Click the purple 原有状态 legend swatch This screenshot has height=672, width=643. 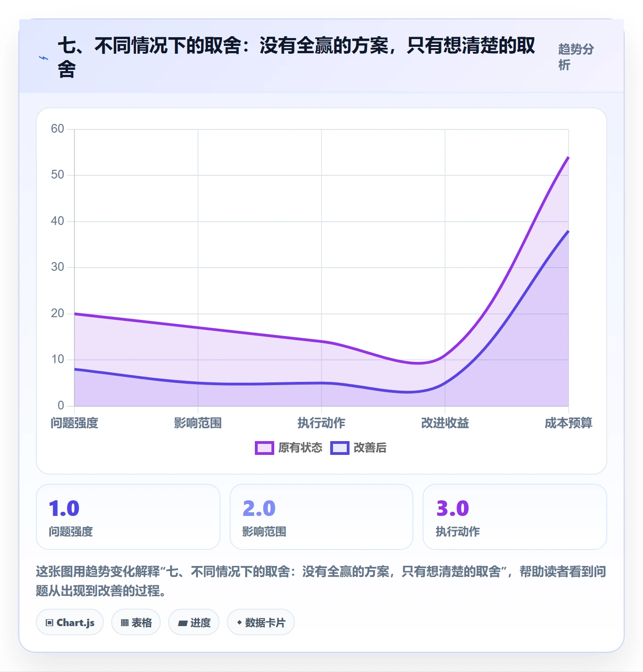click(265, 448)
